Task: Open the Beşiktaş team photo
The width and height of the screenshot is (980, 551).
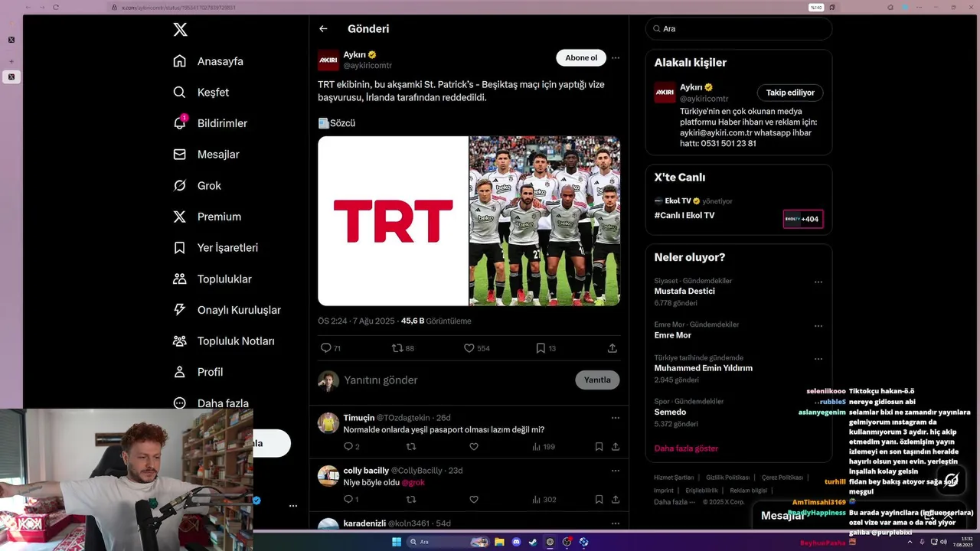Action: point(544,221)
